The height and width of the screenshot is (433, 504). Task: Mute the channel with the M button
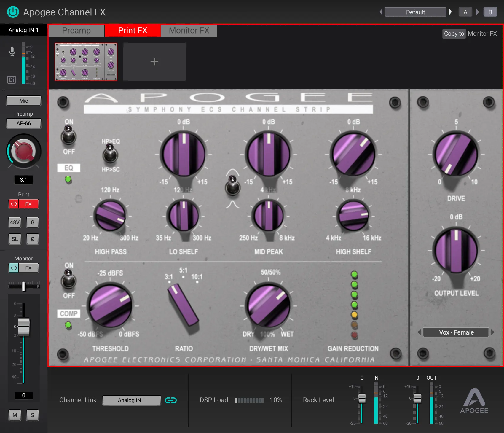pyautogui.click(x=15, y=415)
